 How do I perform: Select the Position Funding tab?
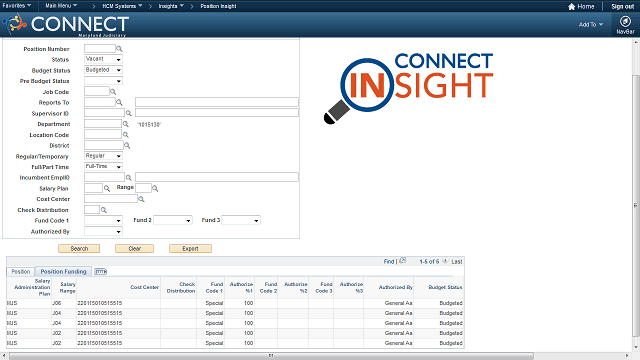[x=63, y=271]
